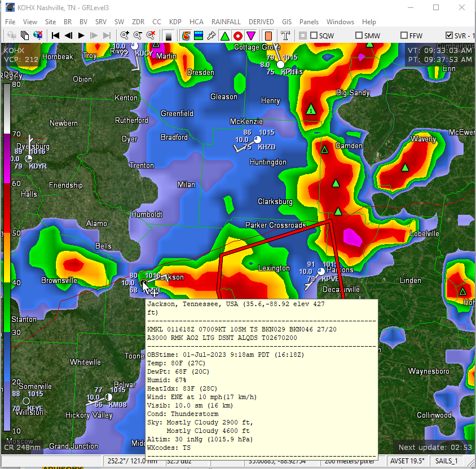The height and width of the screenshot is (469, 476).
Task: Open the File menu
Action: coord(10,22)
